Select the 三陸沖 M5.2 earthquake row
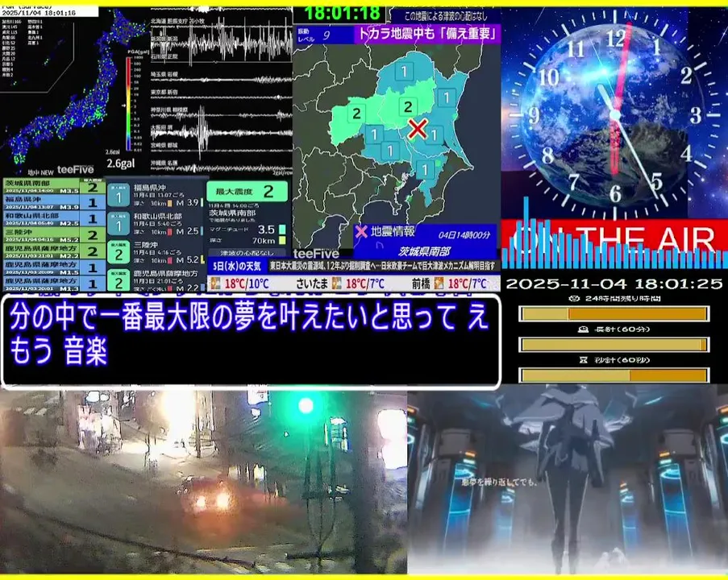 click(x=54, y=235)
